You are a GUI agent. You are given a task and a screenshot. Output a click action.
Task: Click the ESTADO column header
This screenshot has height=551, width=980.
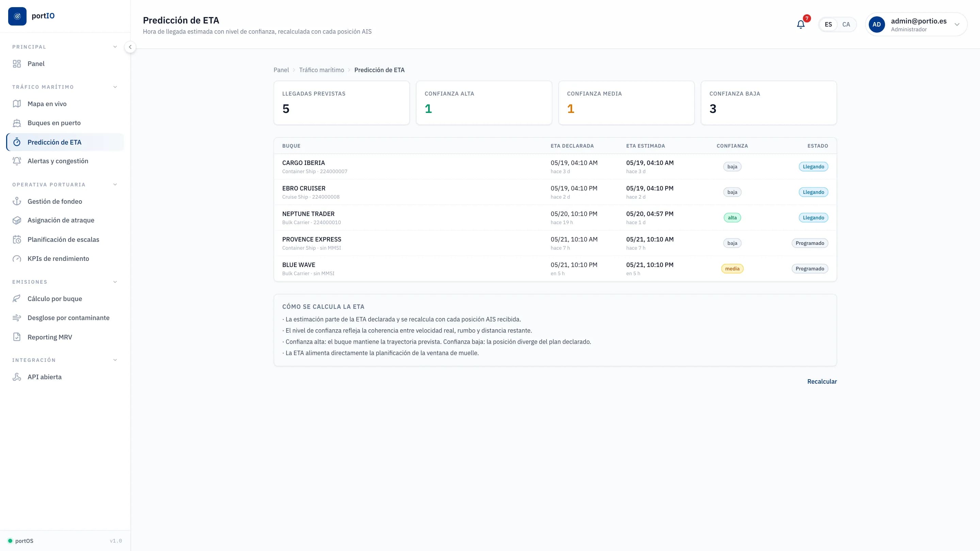pos(818,146)
